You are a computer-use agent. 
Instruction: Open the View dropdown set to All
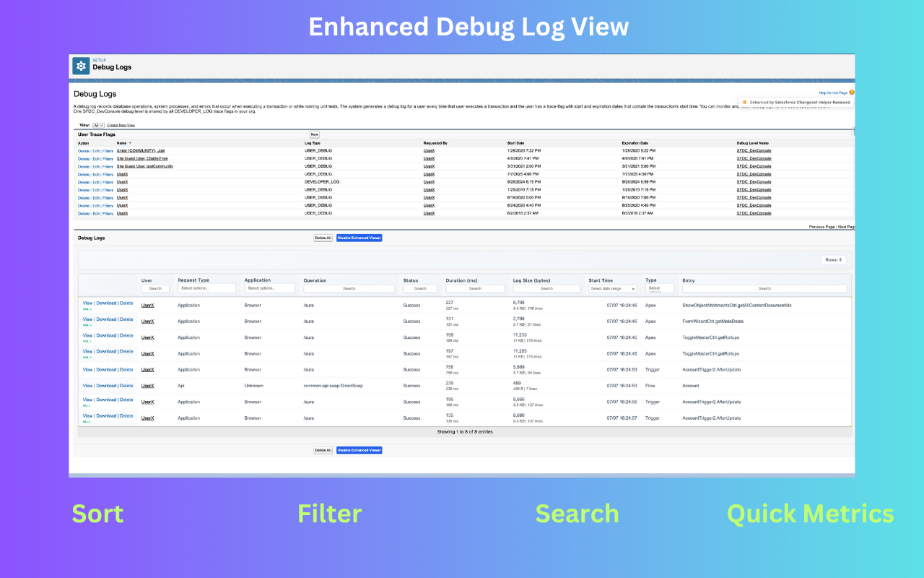pos(100,125)
